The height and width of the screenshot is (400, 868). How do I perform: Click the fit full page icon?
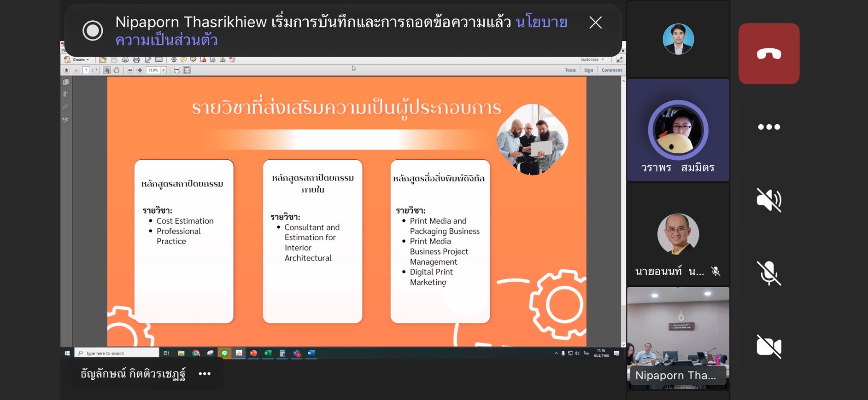187,70
